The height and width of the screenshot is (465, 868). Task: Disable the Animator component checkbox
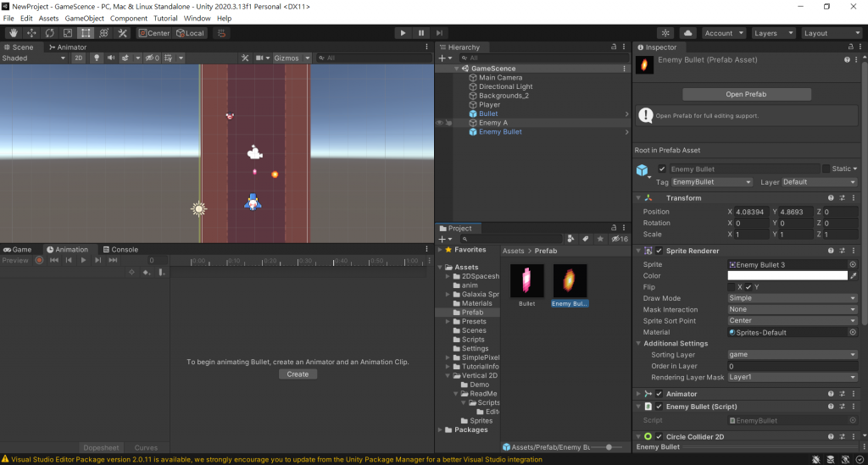(659, 394)
